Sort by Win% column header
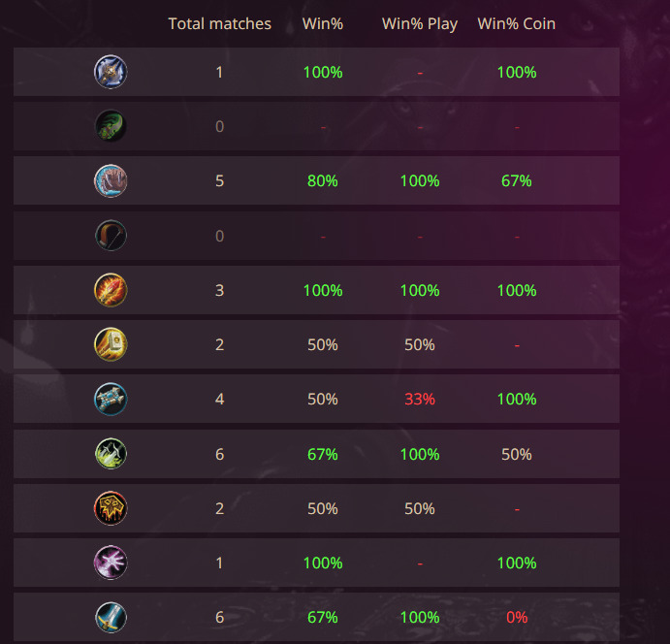670x644 pixels. pos(323,23)
